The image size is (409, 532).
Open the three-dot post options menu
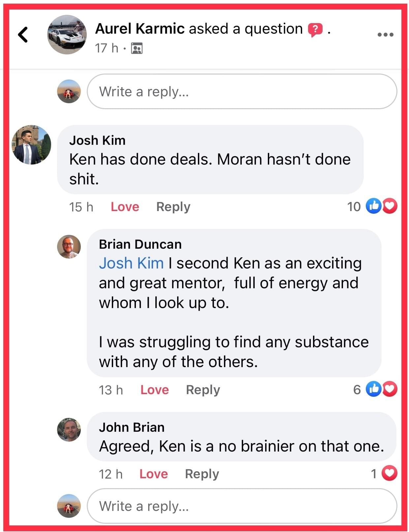385,34
